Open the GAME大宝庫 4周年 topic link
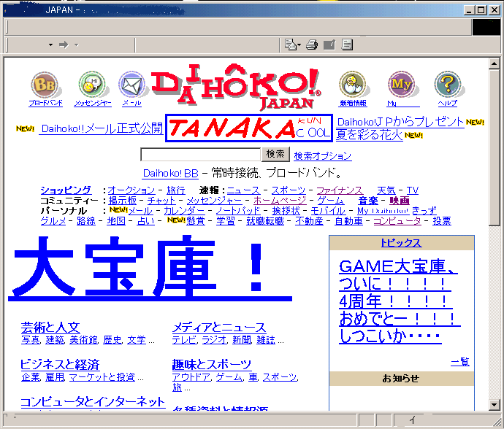Image resolution: width=504 pixels, height=429 pixels. (400, 301)
